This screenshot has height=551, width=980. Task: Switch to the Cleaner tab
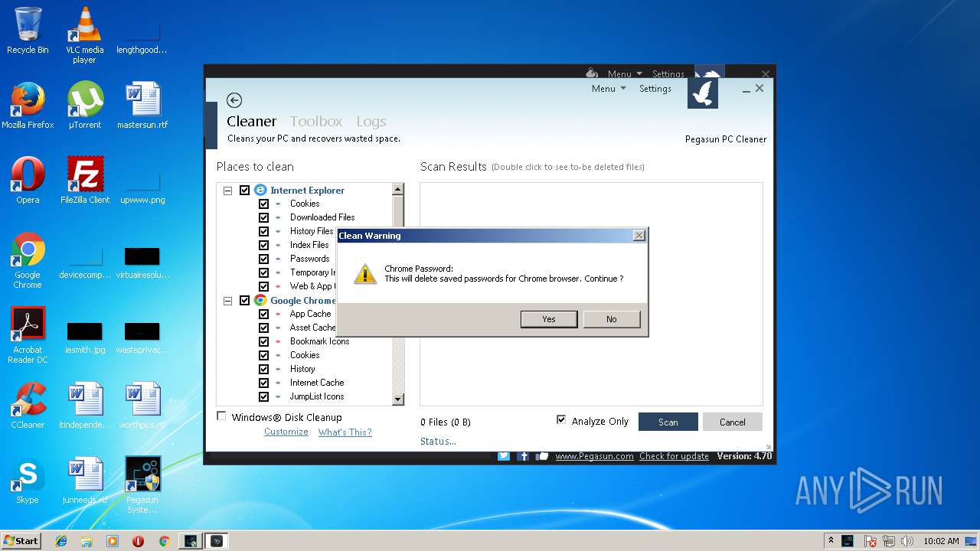pyautogui.click(x=251, y=122)
